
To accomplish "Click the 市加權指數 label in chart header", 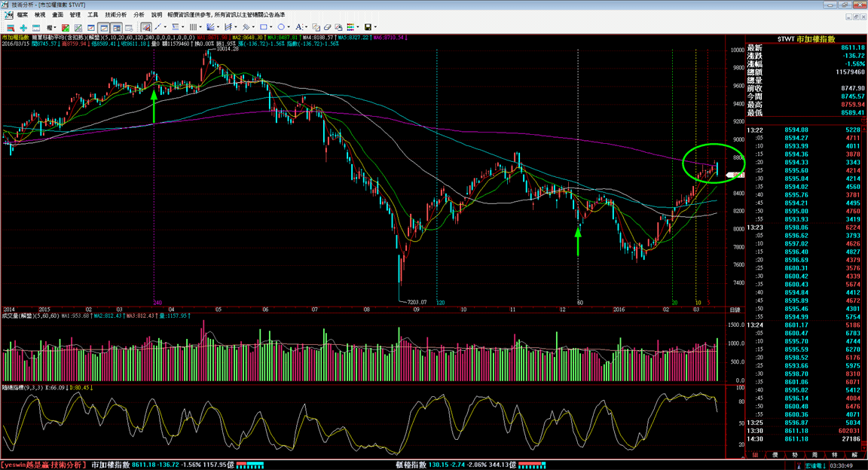I will tap(16, 38).
